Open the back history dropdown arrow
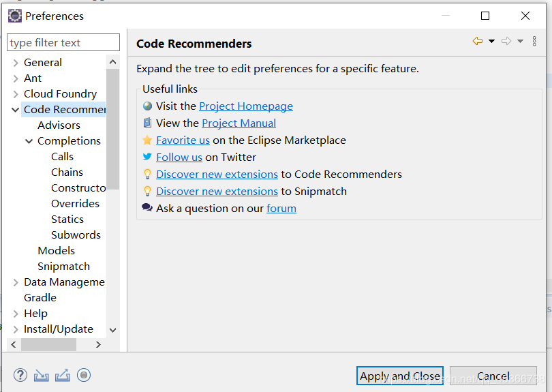This screenshot has height=392, width=552. 491,42
